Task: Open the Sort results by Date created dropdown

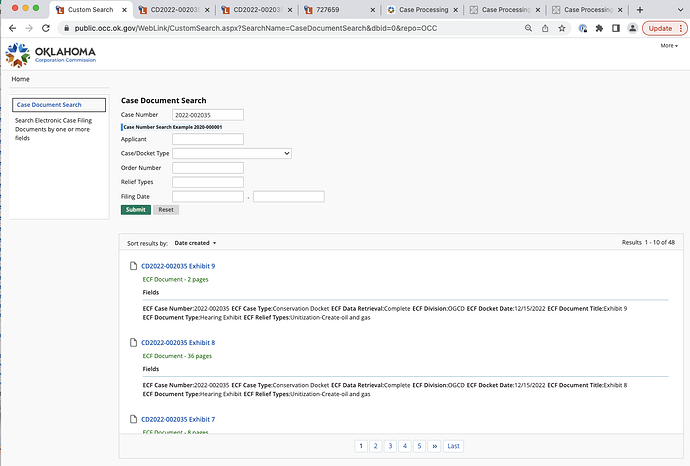Action: tap(195, 243)
